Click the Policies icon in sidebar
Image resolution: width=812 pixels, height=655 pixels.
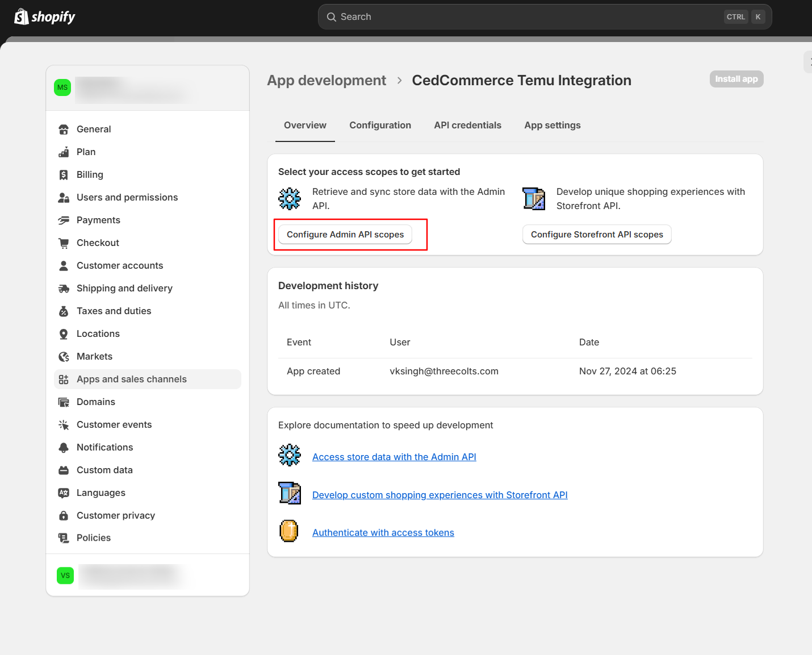pos(64,538)
